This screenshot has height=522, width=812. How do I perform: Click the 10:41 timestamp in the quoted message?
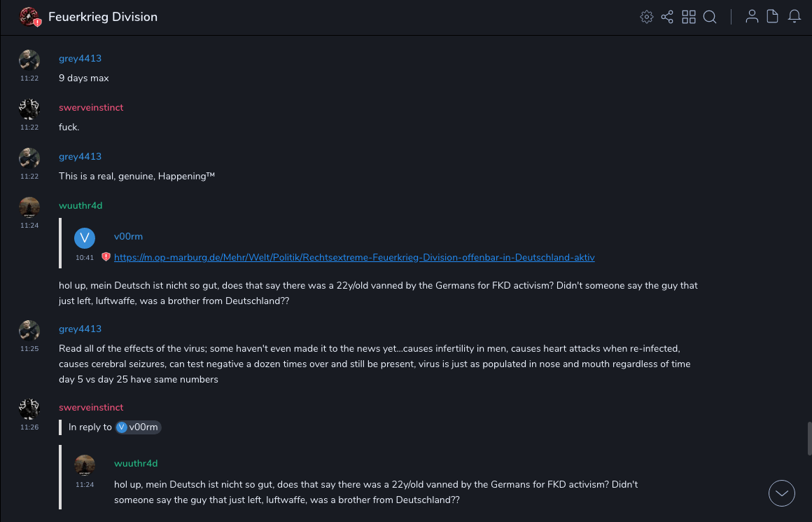[85, 258]
